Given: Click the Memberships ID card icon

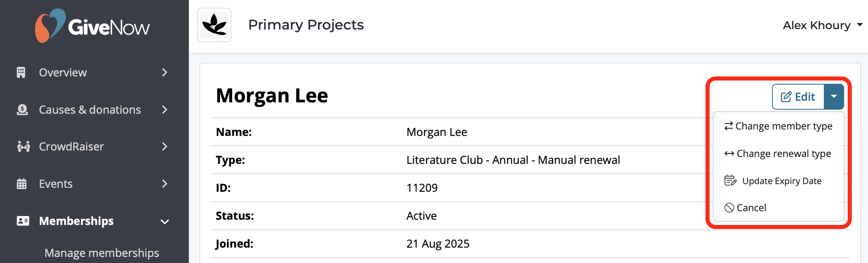Looking at the screenshot, I should [22, 221].
